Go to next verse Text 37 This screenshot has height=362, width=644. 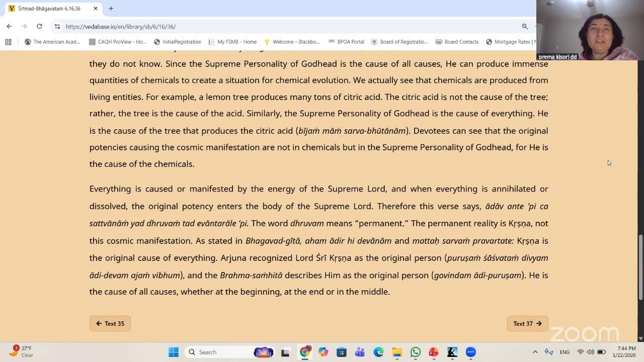pyautogui.click(x=527, y=323)
